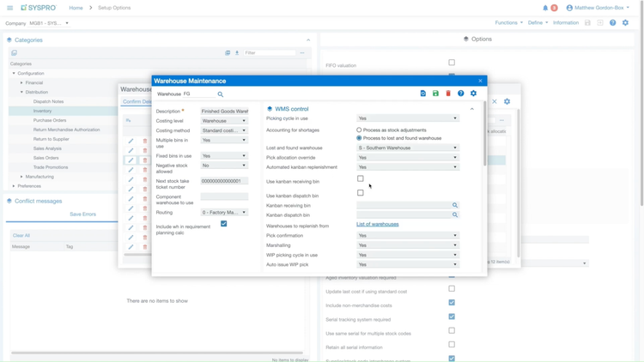Open the List of warehouses link
The width and height of the screenshot is (644, 362).
378,224
